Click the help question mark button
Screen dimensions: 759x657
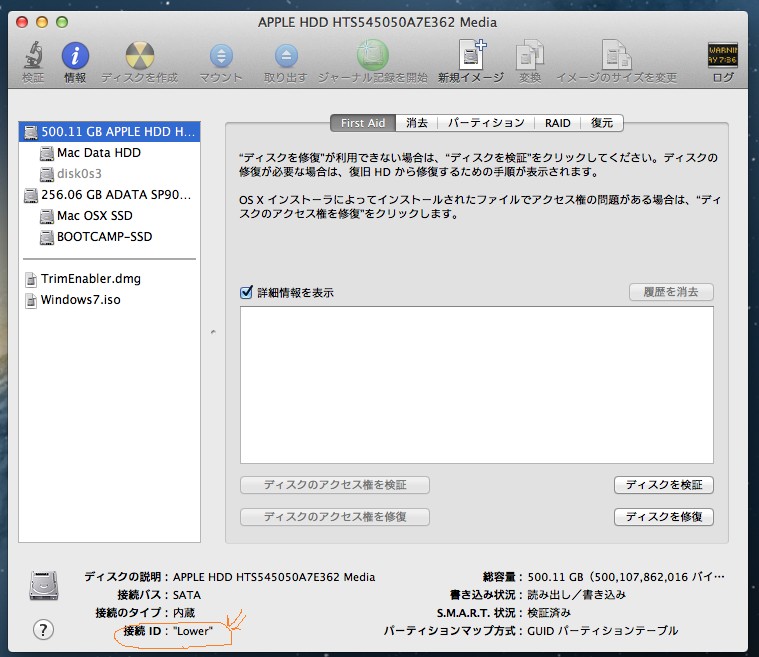[43, 629]
